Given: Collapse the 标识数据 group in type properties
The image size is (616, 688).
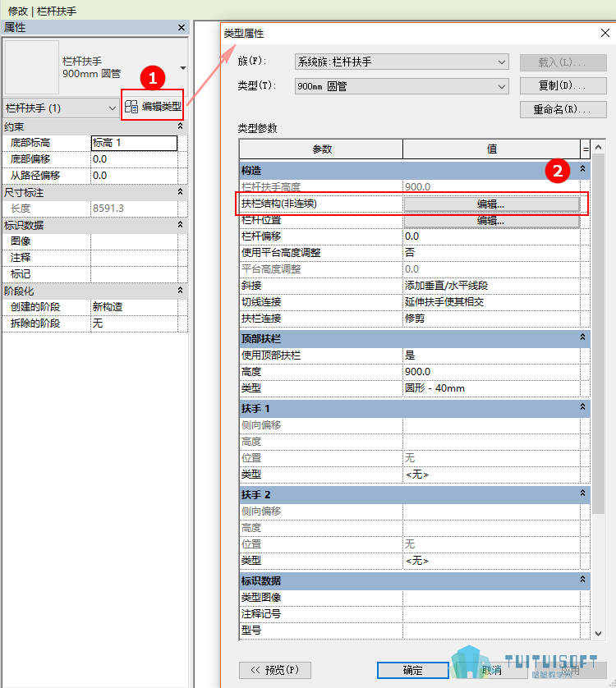Looking at the screenshot, I should point(582,579).
